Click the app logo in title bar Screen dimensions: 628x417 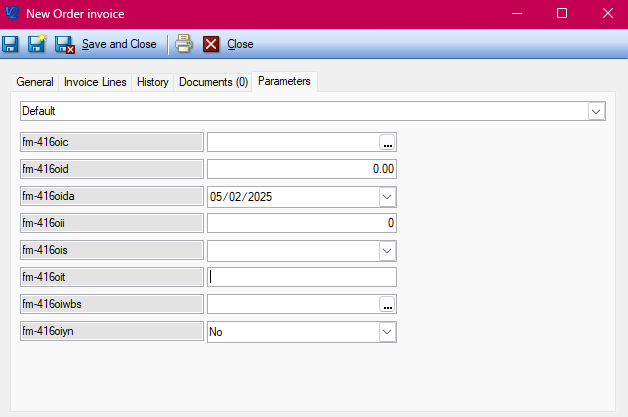tap(12, 13)
